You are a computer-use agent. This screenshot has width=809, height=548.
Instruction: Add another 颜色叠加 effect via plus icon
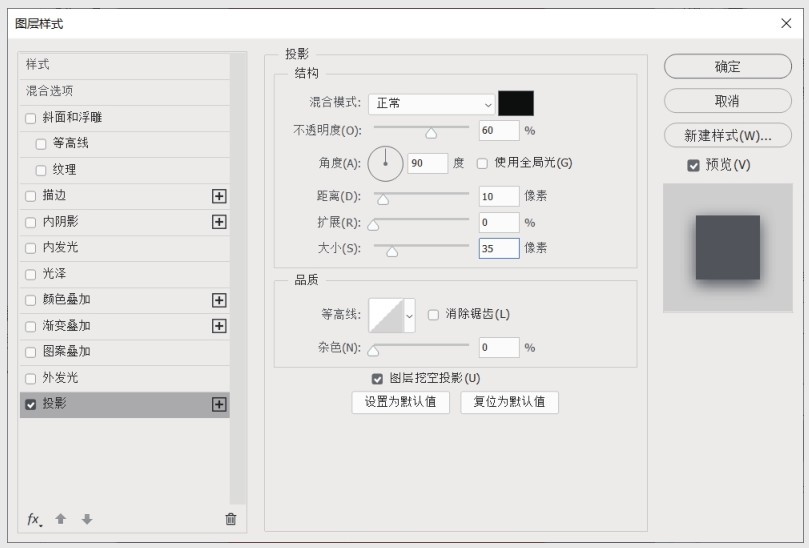[219, 300]
